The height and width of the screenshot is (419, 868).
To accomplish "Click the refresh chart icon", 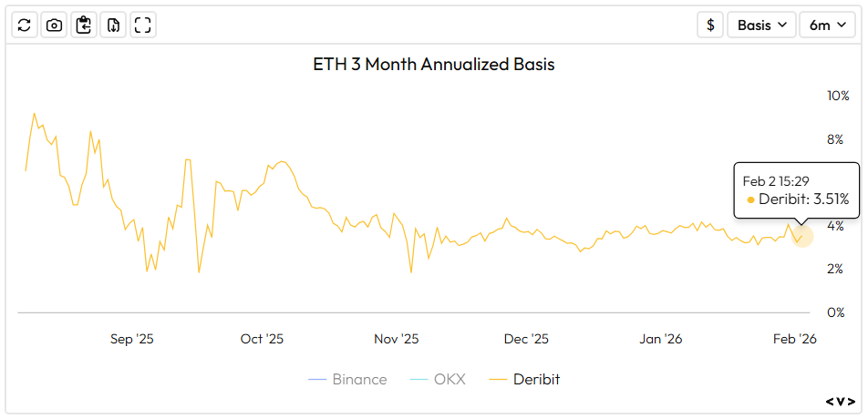I will point(25,25).
